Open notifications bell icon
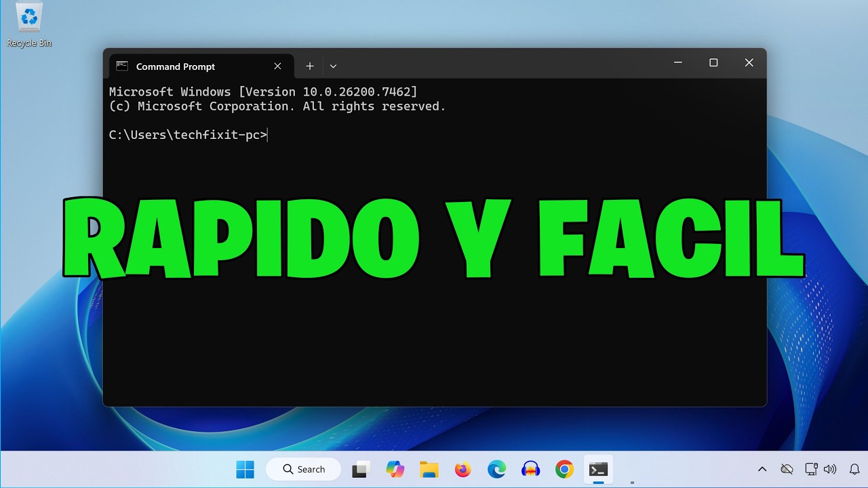This screenshot has width=868, height=488. point(854,469)
